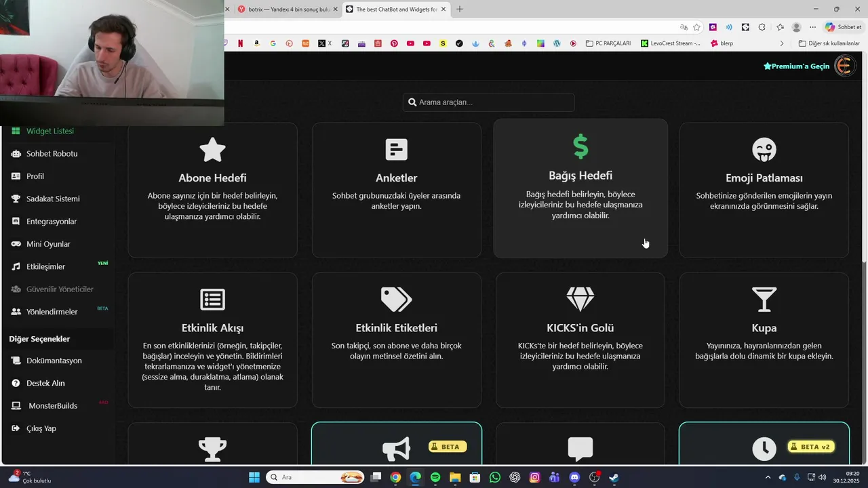Open the Etkinlik Etiketleri tags icon
Image resolution: width=868 pixels, height=488 pixels.
396,300
